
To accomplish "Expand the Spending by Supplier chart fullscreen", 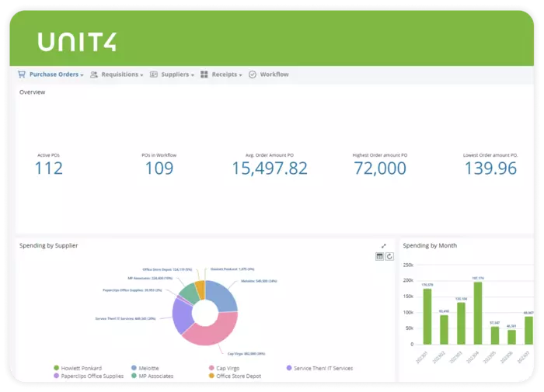I will (x=384, y=246).
